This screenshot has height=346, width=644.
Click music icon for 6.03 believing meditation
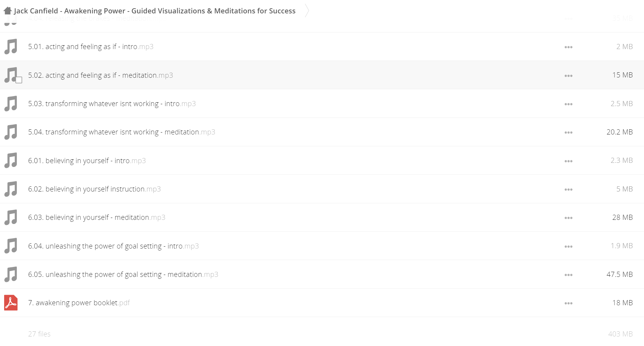click(x=11, y=217)
